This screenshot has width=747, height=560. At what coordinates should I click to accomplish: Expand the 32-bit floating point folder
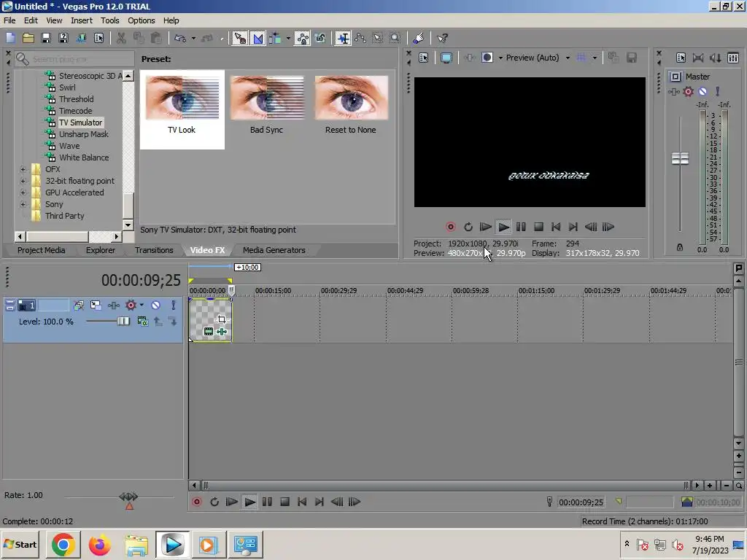23,181
